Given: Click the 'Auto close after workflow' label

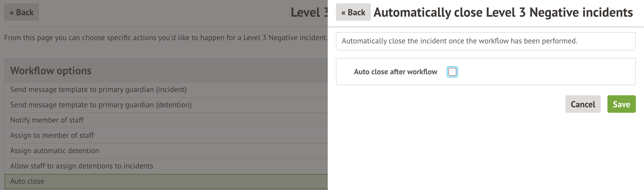Looking at the screenshot, I should 395,72.
